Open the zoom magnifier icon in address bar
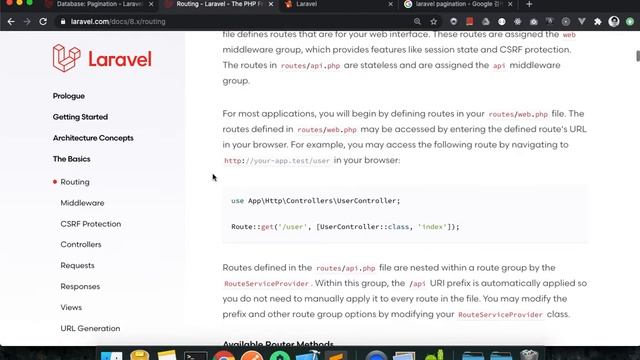The height and width of the screenshot is (360, 640). (417, 22)
